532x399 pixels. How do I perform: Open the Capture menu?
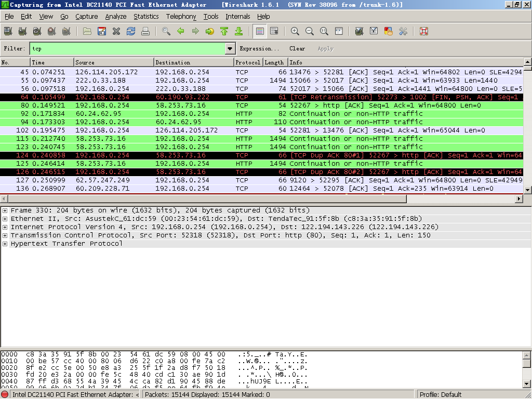(87, 16)
